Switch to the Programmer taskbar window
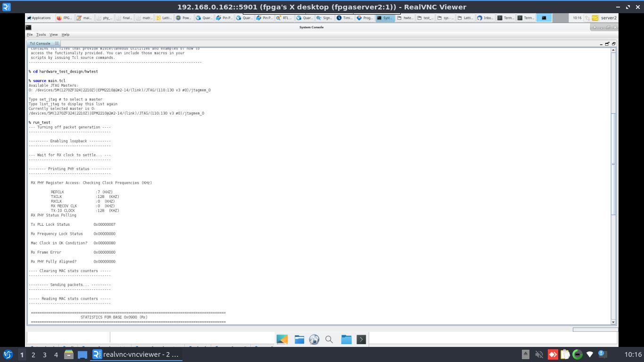Viewport: 644px width, 362px height. tap(365, 18)
